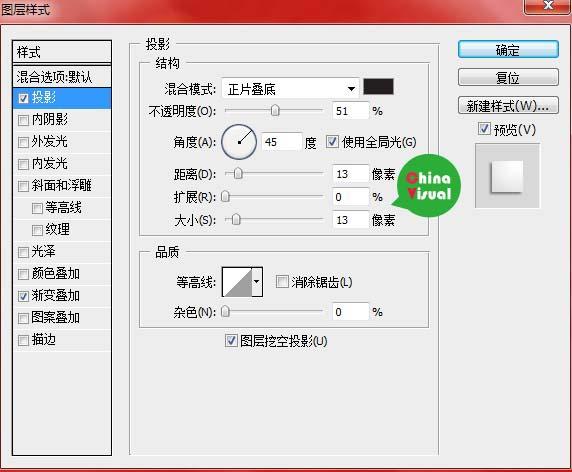The height and width of the screenshot is (472, 572).
Task: Enable the 等高线 sub-option checkbox
Action: tap(37, 208)
